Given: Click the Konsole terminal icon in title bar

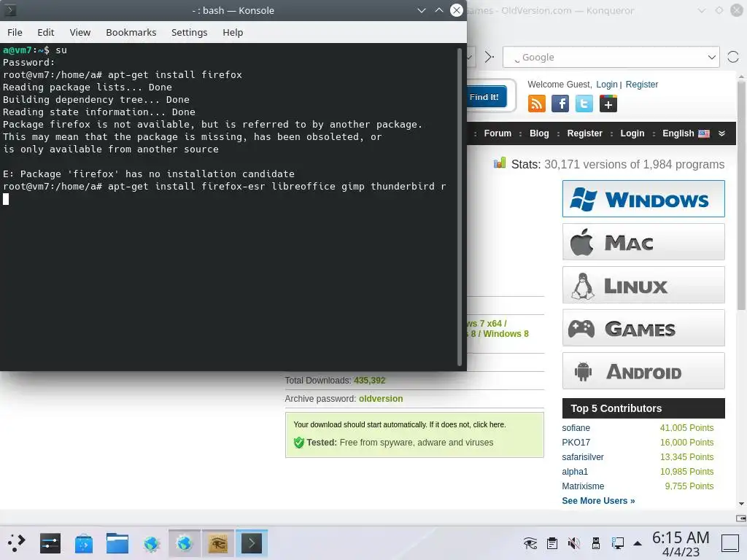Looking at the screenshot, I should 10,10.
